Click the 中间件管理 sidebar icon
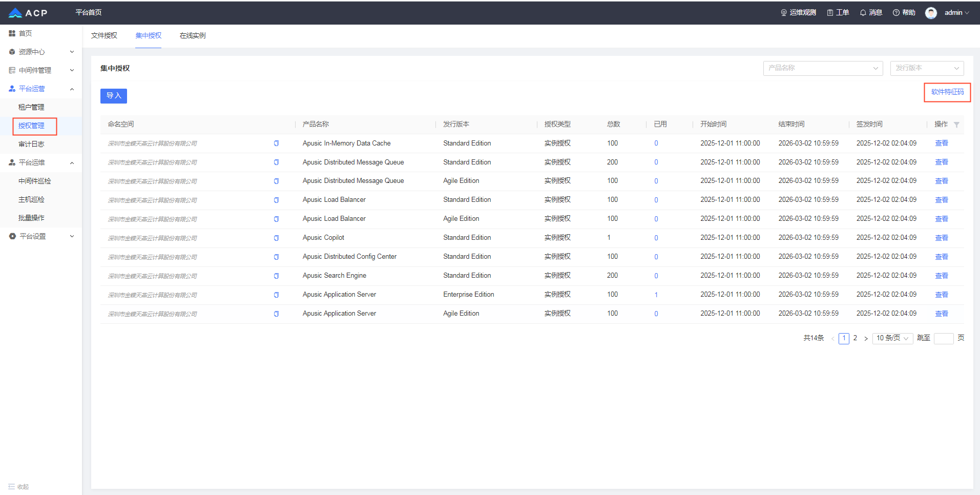The height and width of the screenshot is (495, 980). pos(12,70)
